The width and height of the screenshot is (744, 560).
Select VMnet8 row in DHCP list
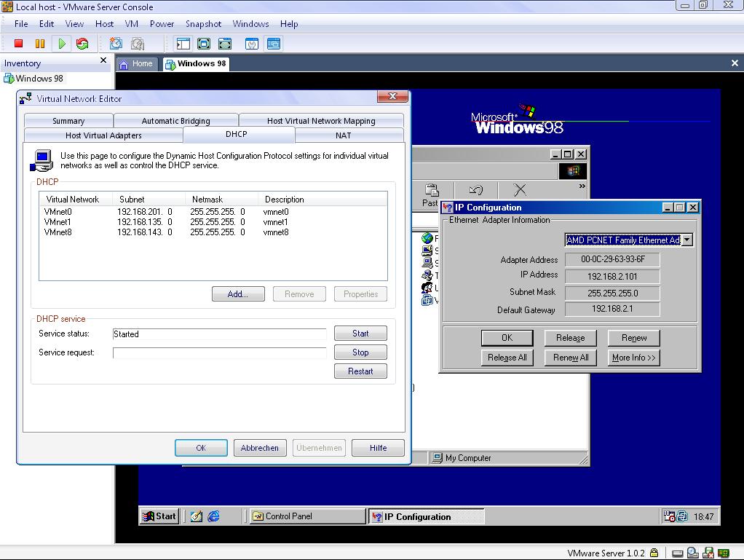click(x=58, y=232)
